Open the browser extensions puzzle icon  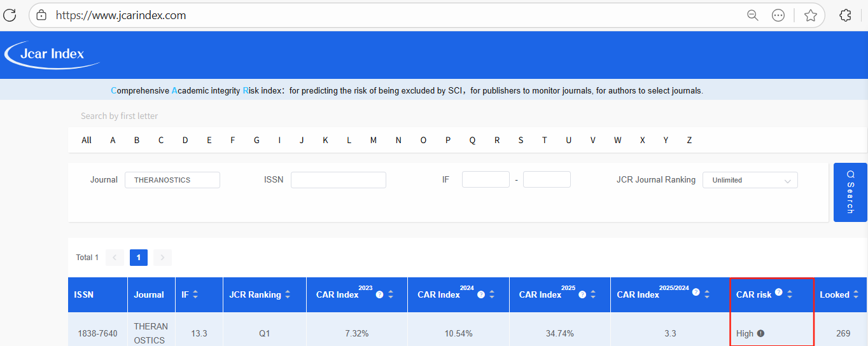coord(845,15)
